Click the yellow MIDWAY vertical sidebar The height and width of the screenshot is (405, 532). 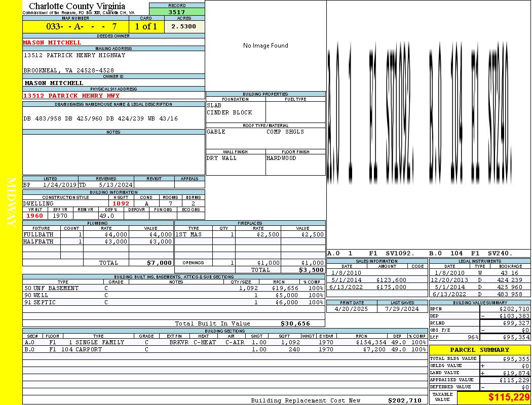coord(11,202)
